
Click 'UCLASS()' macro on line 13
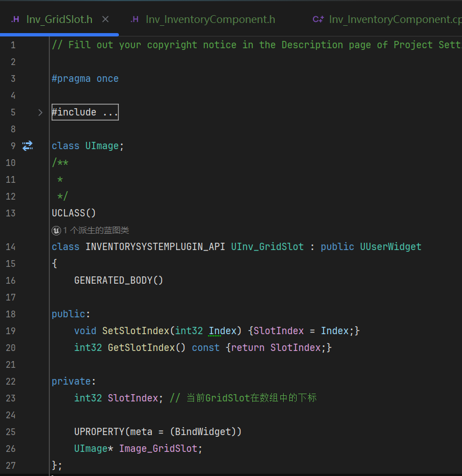tap(74, 213)
